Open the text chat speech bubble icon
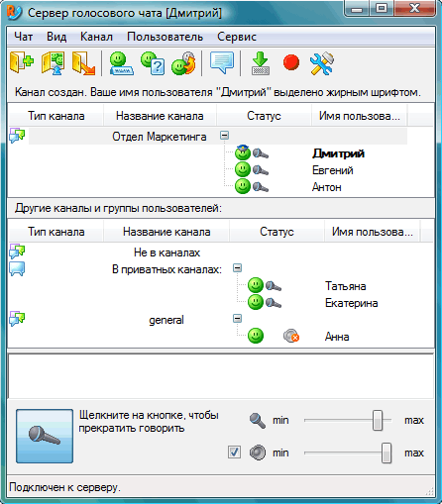 tap(222, 62)
